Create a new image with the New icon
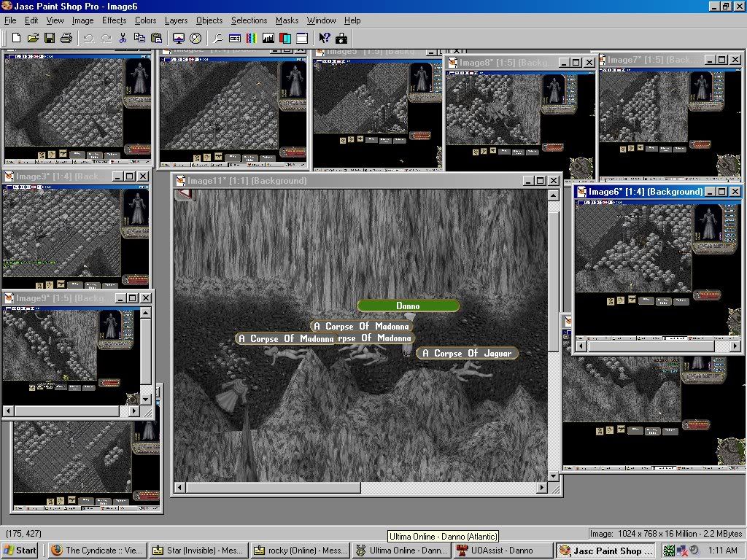This screenshot has height=560, width=747. (x=16, y=38)
